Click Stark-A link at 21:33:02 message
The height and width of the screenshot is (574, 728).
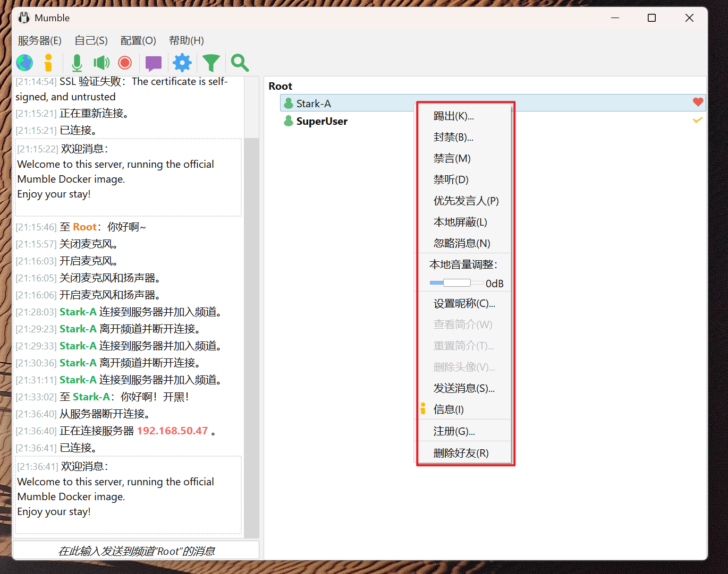point(91,397)
